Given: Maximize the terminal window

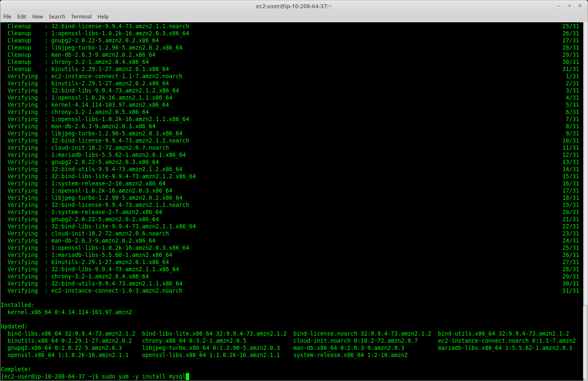Looking at the screenshot, I should tap(570, 6).
